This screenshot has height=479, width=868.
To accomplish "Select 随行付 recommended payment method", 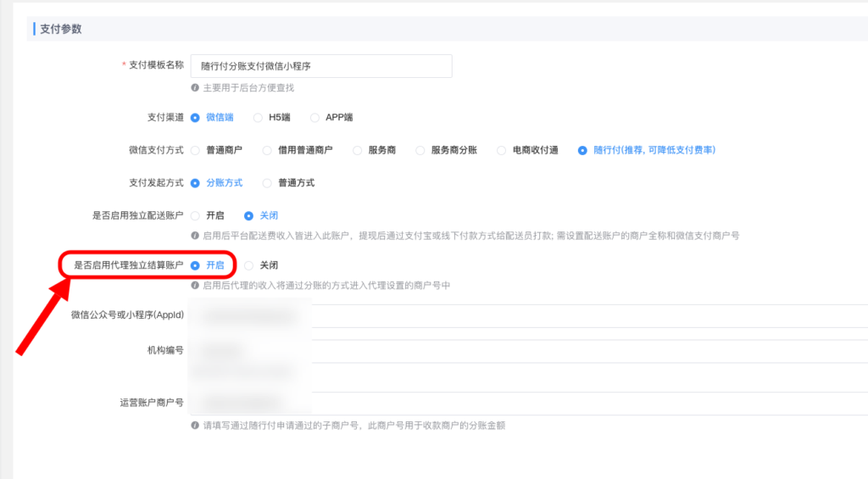I will 582,150.
